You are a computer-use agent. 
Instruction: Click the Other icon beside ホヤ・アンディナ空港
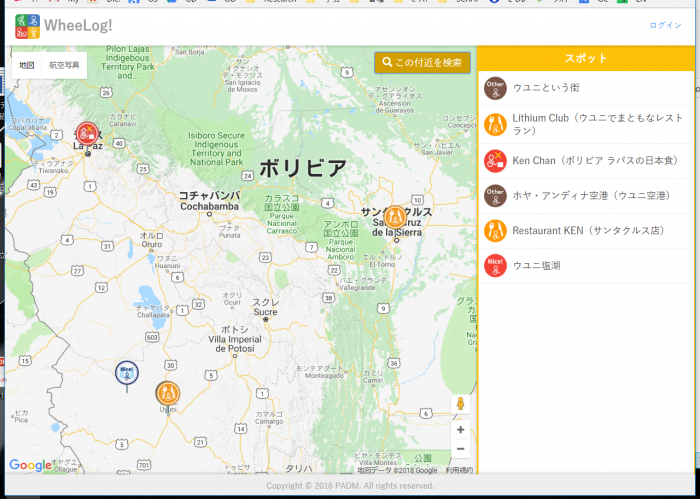click(x=495, y=195)
